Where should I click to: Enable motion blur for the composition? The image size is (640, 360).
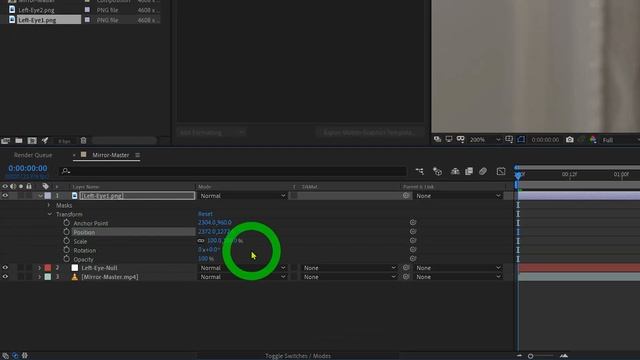click(483, 171)
